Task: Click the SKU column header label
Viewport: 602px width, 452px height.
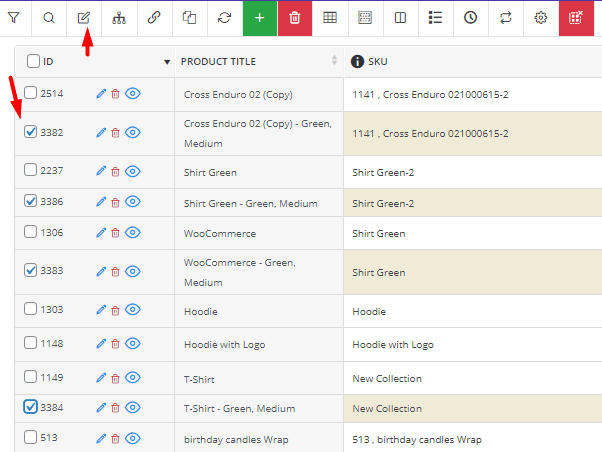Action: pyautogui.click(x=378, y=61)
